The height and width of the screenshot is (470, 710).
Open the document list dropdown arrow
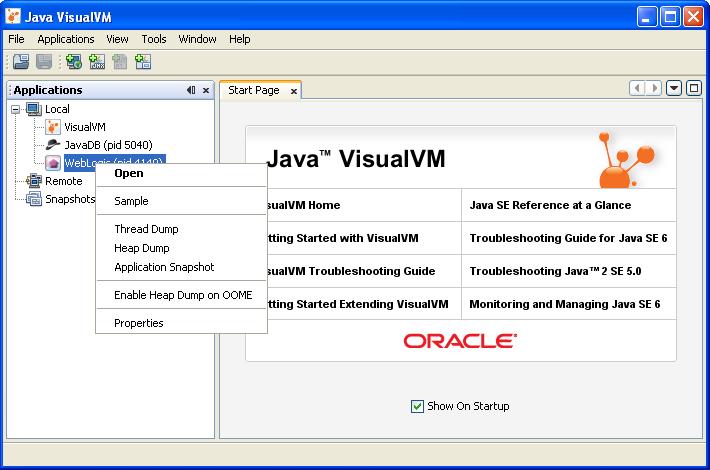pyautogui.click(x=674, y=88)
